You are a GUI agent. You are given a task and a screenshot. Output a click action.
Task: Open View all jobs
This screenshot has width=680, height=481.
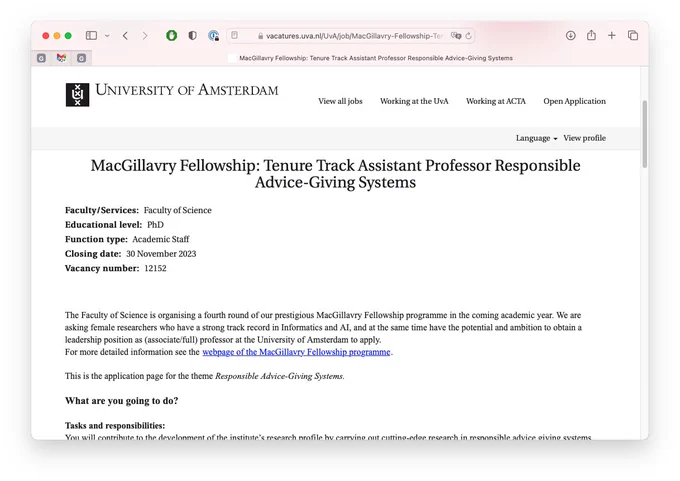click(x=340, y=101)
